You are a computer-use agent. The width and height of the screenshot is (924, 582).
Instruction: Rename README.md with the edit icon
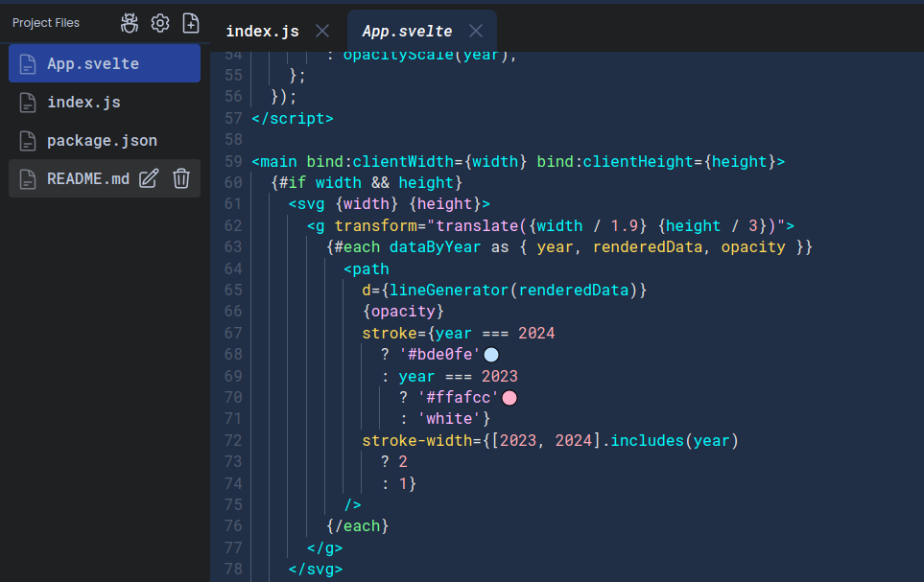tap(149, 178)
